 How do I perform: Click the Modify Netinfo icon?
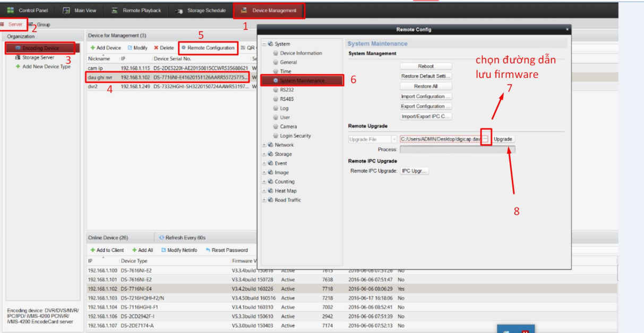[x=164, y=250]
